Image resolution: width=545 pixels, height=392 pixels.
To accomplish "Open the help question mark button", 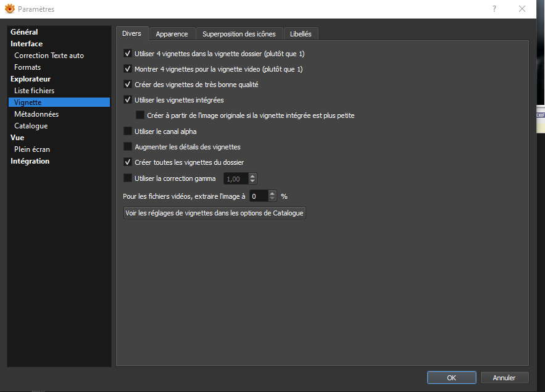I will 494,9.
